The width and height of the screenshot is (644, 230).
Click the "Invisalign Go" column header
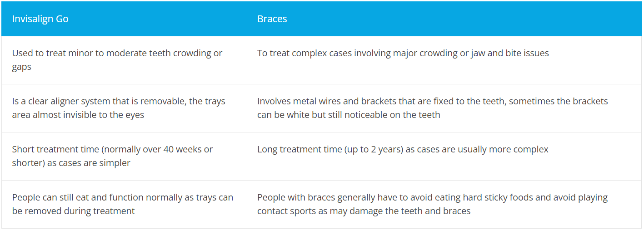40,19
